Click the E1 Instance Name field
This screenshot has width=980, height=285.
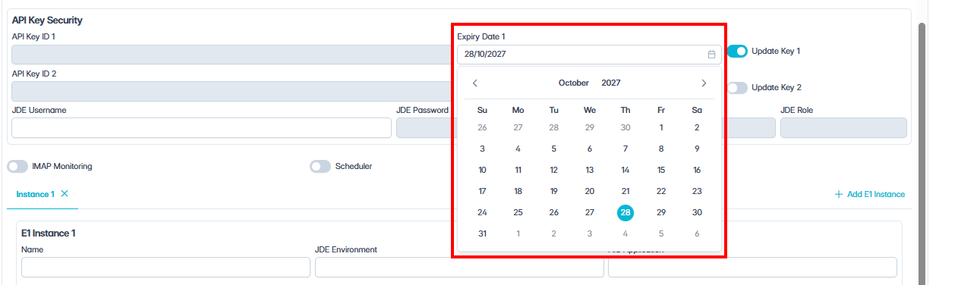pyautogui.click(x=165, y=267)
